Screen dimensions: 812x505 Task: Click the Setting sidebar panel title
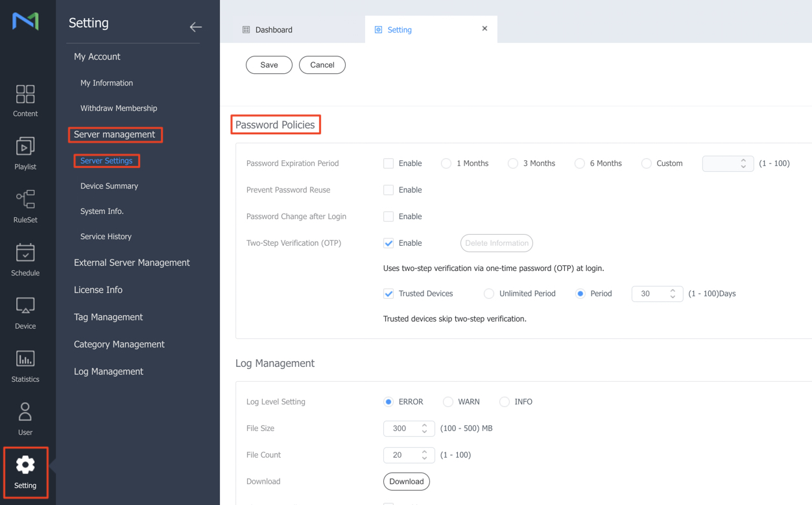(89, 23)
